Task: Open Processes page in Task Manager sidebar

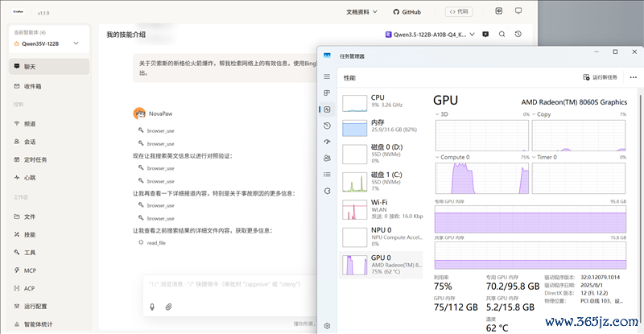Action: [327, 93]
